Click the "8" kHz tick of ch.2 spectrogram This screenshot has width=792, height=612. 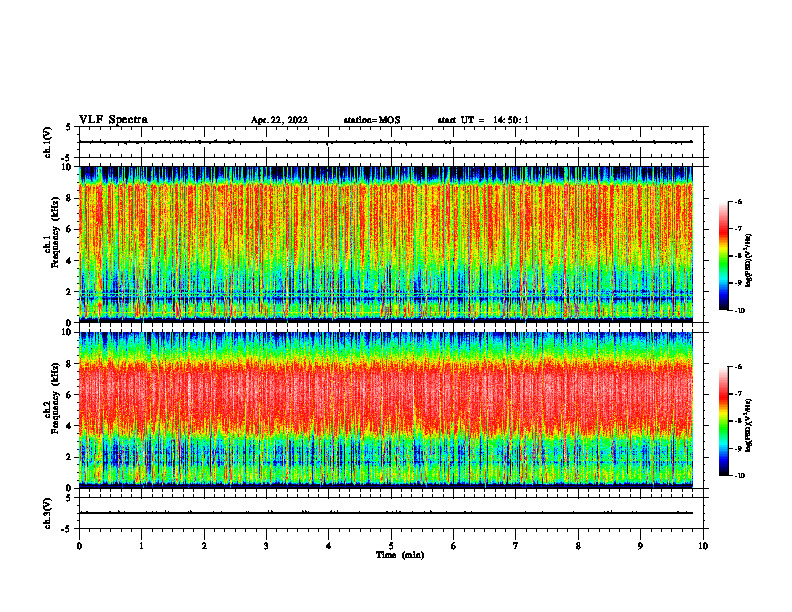[x=69, y=364]
